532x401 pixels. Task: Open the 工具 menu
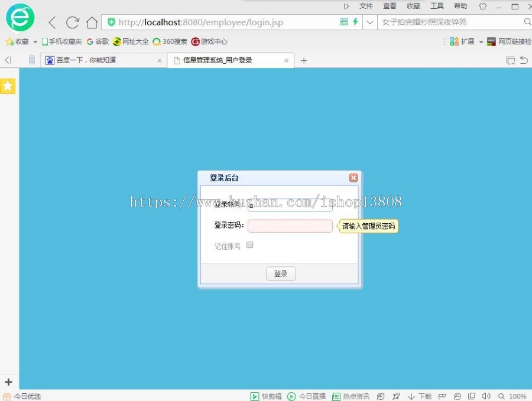click(x=437, y=6)
